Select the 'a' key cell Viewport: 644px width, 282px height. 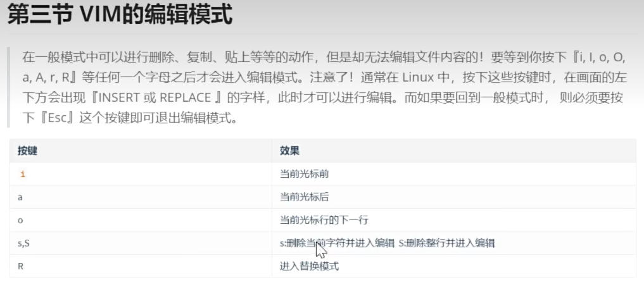[x=141, y=197]
